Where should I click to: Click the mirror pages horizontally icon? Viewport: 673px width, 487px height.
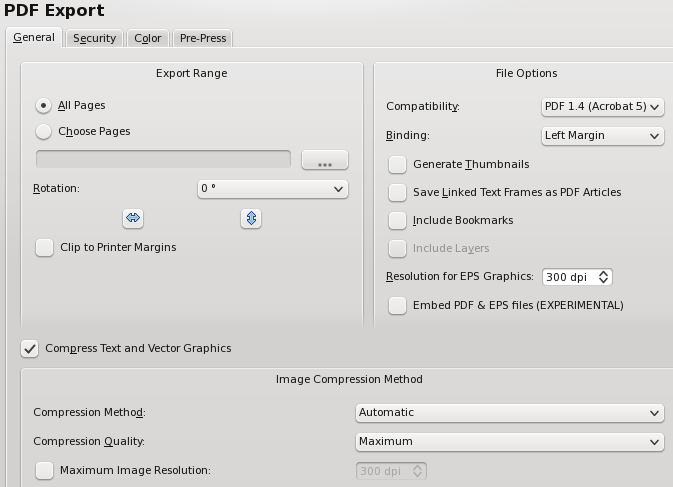coord(132,218)
